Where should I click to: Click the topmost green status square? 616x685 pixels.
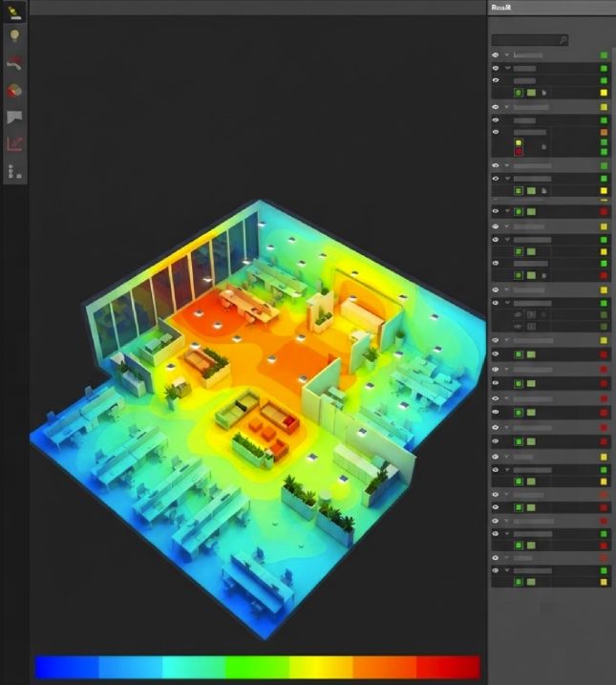pyautogui.click(x=604, y=55)
